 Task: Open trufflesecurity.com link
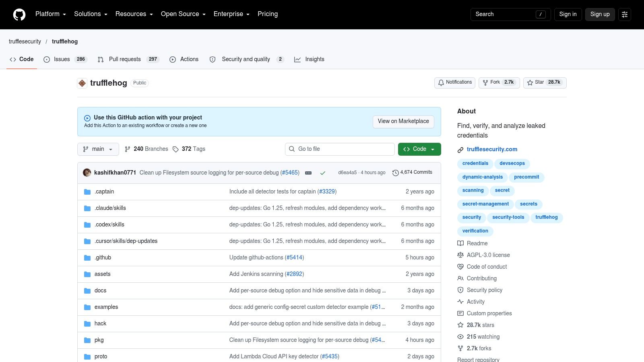[x=492, y=149]
